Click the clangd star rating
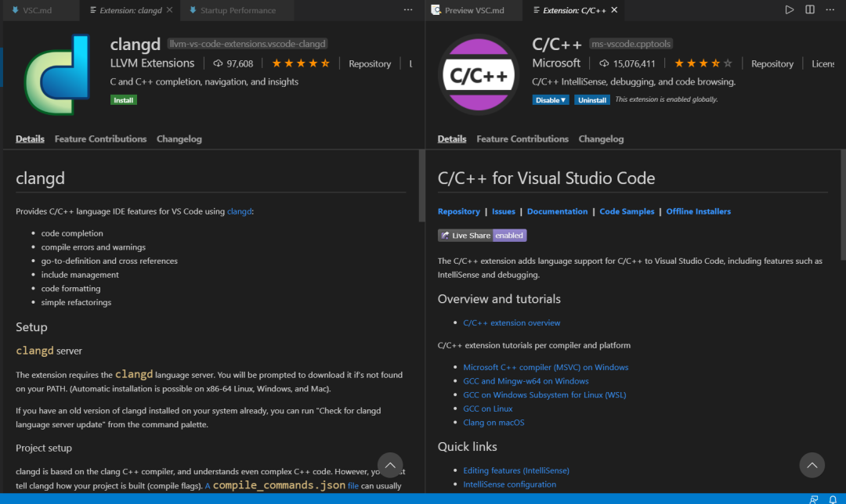This screenshot has width=846, height=504. point(301,63)
